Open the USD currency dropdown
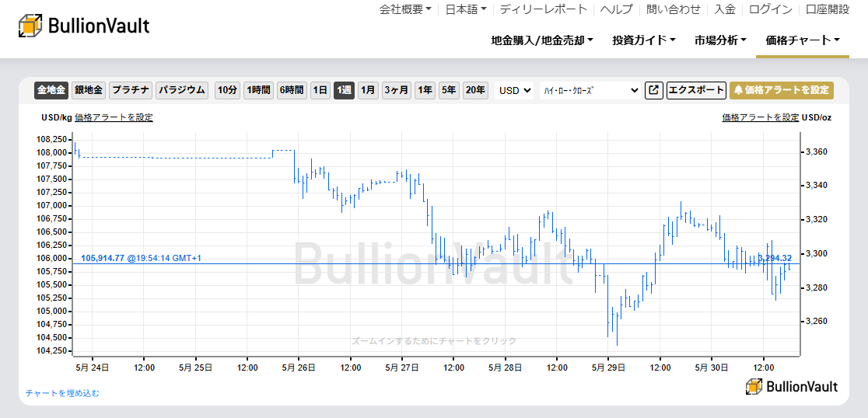868x418 pixels. 514,90
